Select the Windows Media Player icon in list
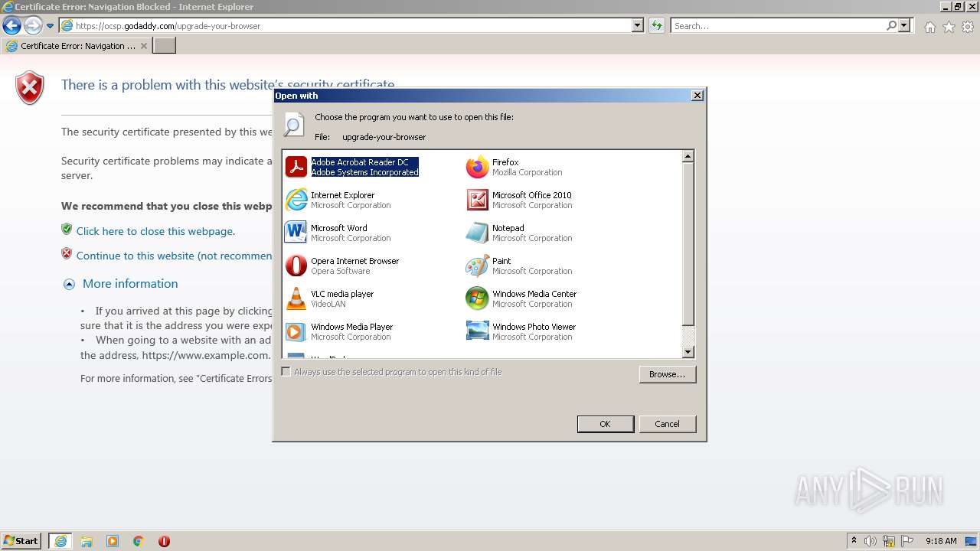Screen dimensions: 980x551 (296, 331)
